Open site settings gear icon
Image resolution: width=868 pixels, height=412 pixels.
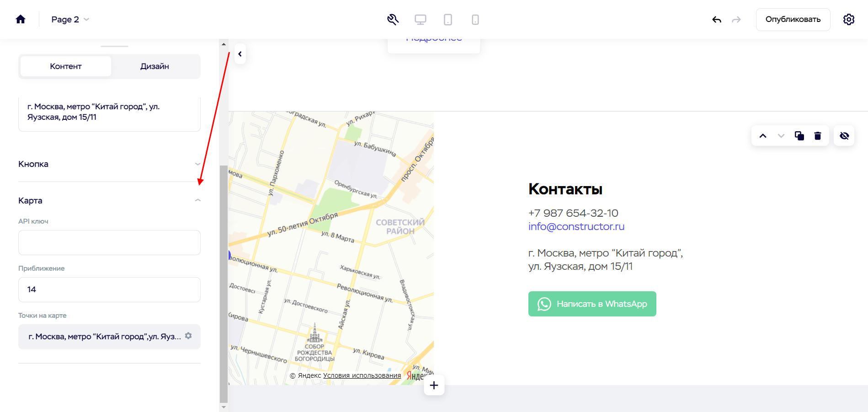pos(848,19)
